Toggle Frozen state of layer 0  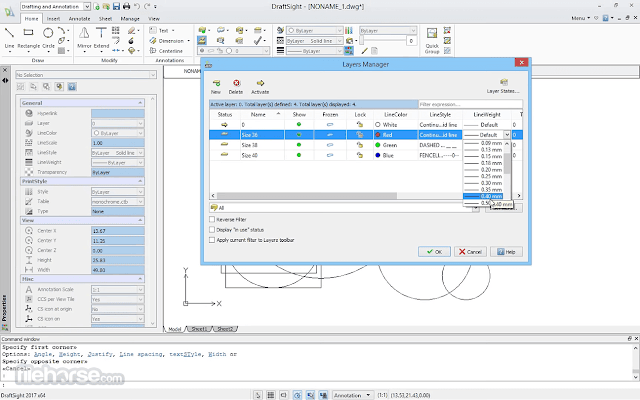pos(330,124)
